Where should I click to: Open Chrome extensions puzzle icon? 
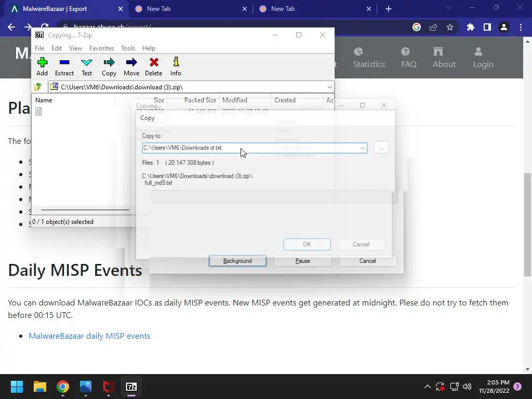click(471, 27)
